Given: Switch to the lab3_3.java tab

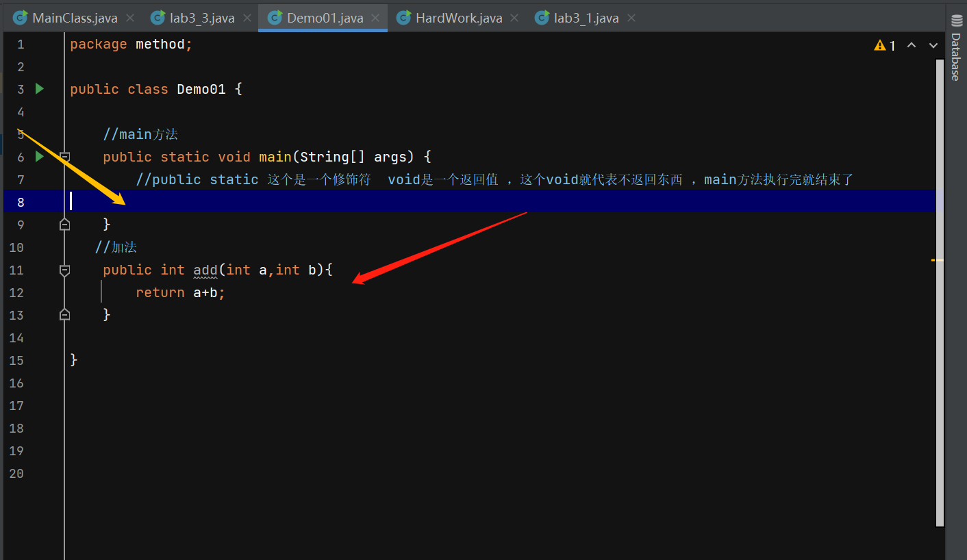Looking at the screenshot, I should click(202, 18).
